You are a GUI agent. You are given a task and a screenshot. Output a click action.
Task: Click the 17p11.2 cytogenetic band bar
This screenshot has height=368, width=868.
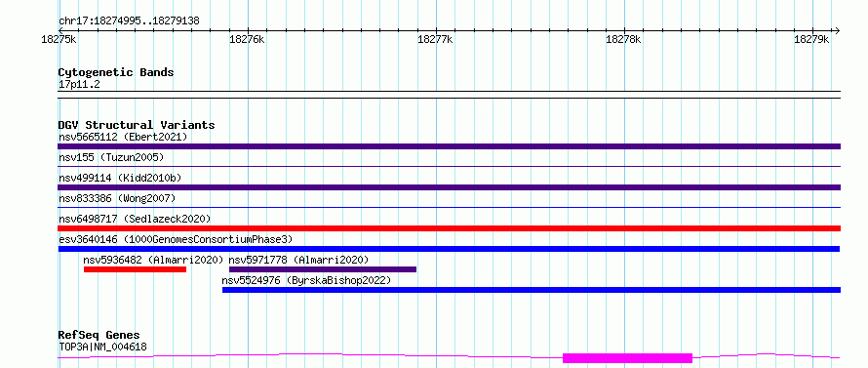(x=449, y=95)
